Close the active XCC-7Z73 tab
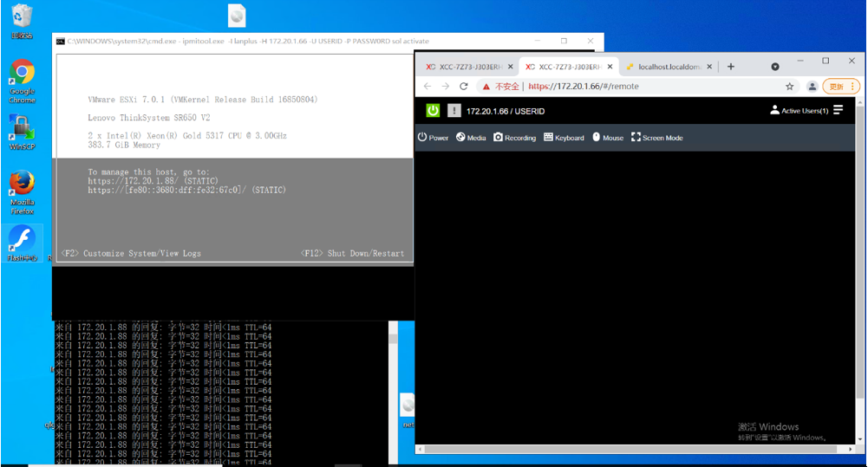 coord(610,67)
